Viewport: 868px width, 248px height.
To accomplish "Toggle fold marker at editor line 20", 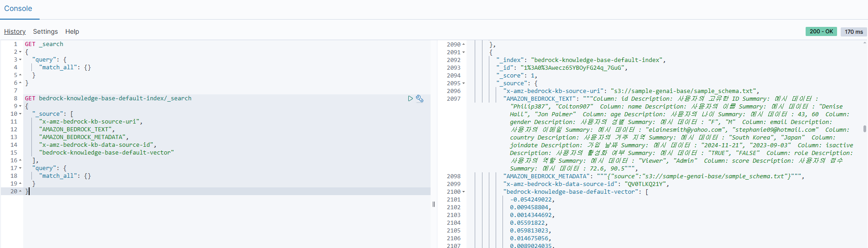I will coord(20,191).
